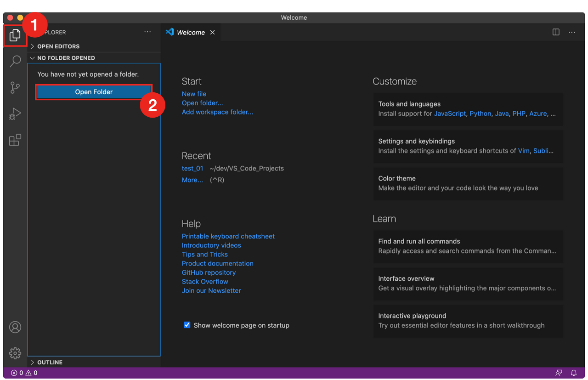Open Product documentation link
Image resolution: width=588 pixels, height=380 pixels.
coord(218,263)
